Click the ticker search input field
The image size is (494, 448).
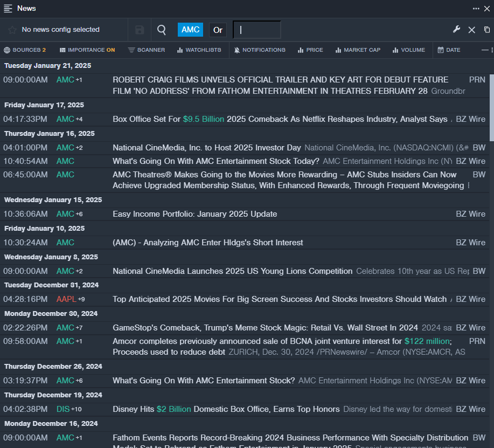(257, 30)
